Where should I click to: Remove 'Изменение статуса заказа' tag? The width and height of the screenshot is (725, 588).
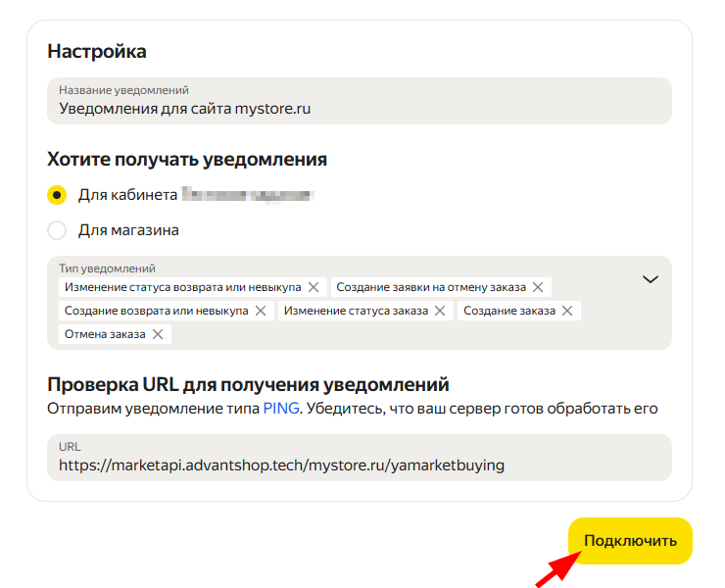tap(440, 311)
